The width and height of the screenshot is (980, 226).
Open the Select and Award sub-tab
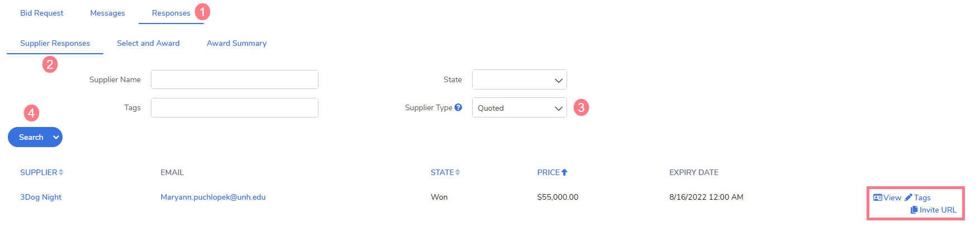(x=148, y=43)
